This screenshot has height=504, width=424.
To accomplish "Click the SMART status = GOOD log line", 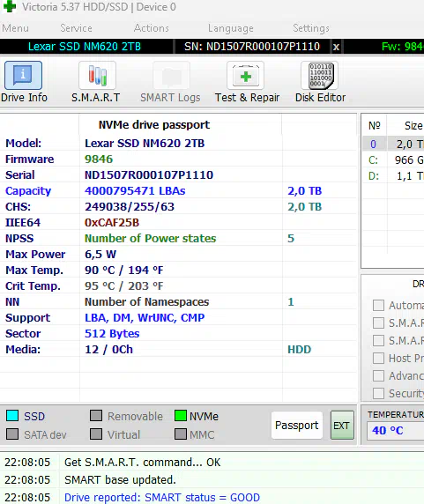I will 162,497.
